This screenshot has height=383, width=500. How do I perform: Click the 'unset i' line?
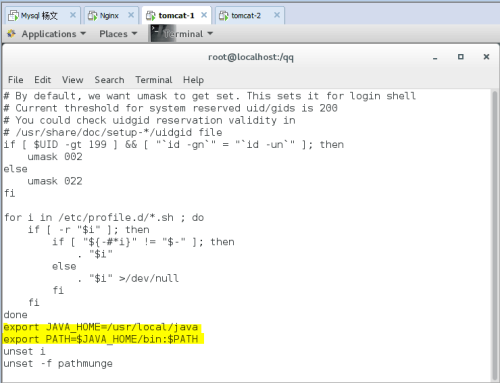24,351
